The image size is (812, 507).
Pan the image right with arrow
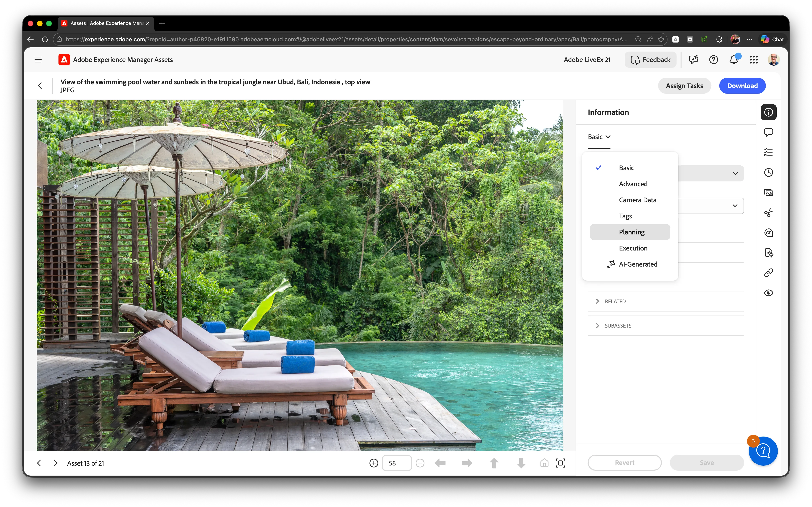[x=467, y=463]
